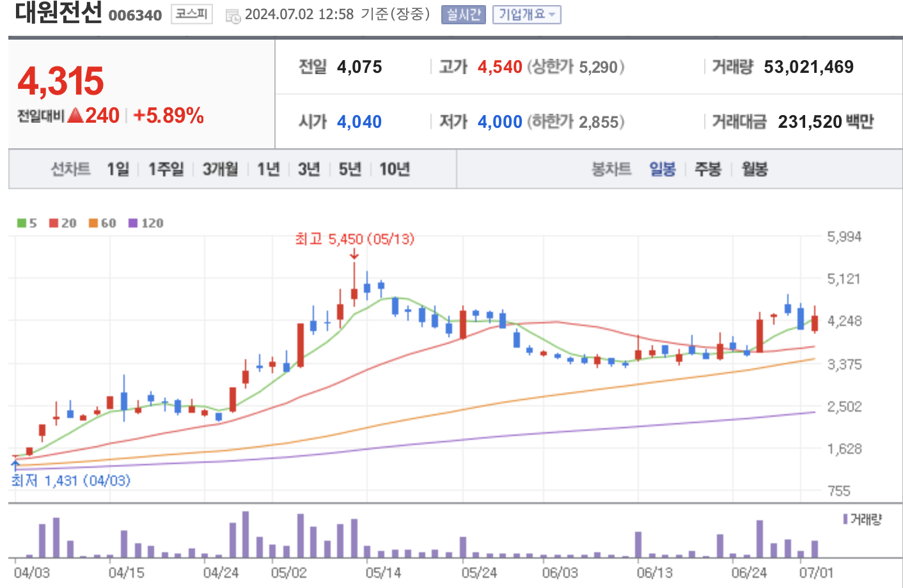Image resolution: width=903 pixels, height=588 pixels.
Task: Click the stock code 006340
Action: 135,15
